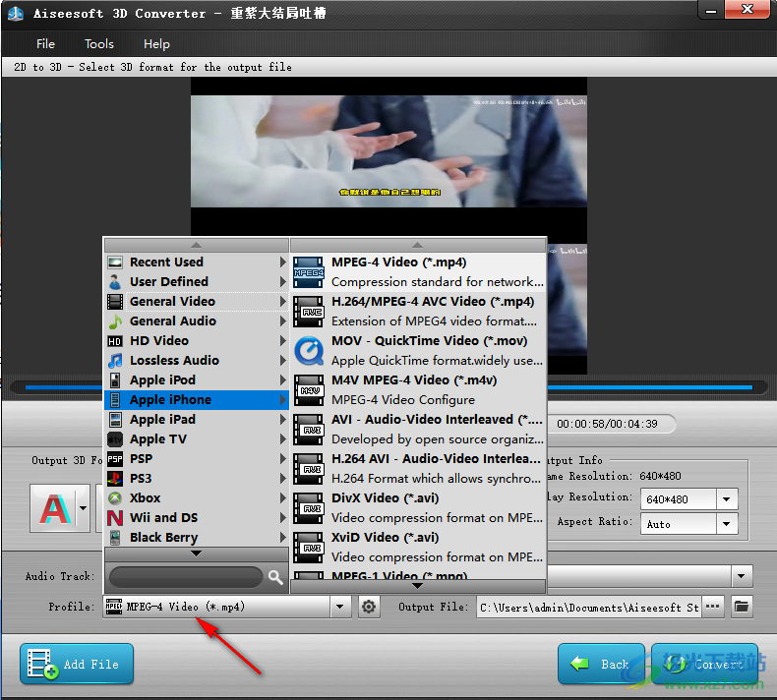Click the Add File button

click(77, 664)
